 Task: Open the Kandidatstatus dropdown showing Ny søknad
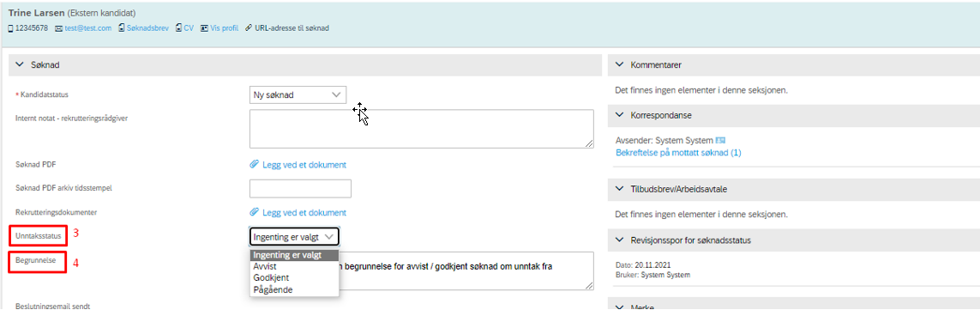coord(298,95)
